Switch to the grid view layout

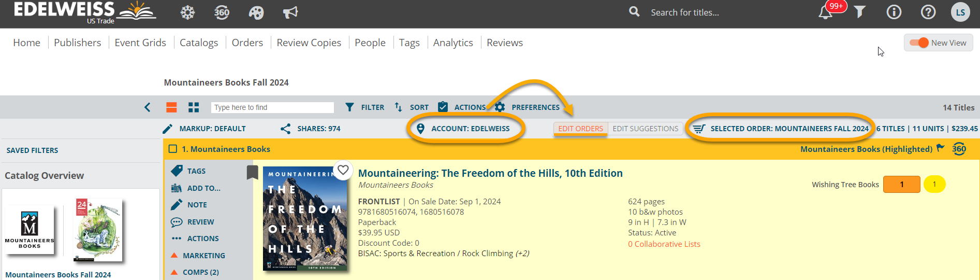(x=194, y=107)
